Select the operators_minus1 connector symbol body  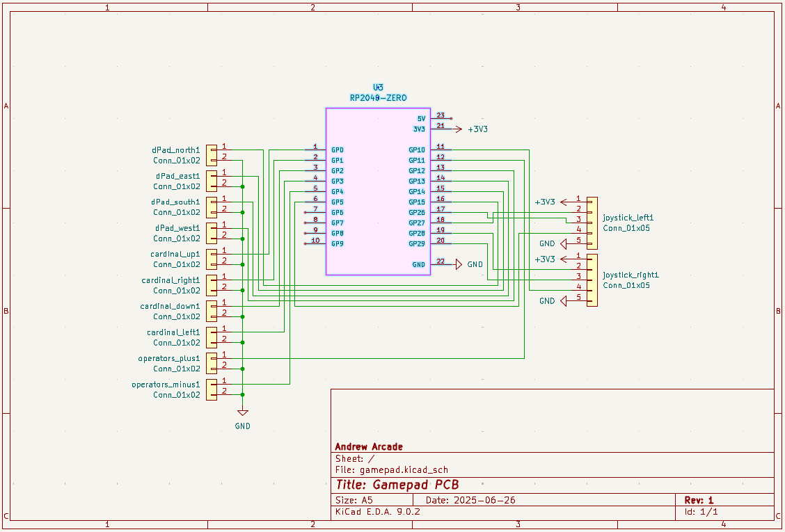pos(212,389)
